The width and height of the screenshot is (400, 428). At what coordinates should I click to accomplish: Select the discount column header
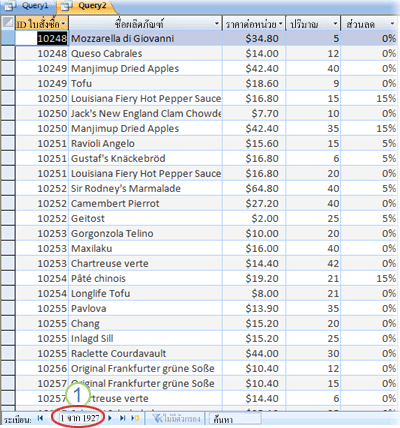pos(369,24)
